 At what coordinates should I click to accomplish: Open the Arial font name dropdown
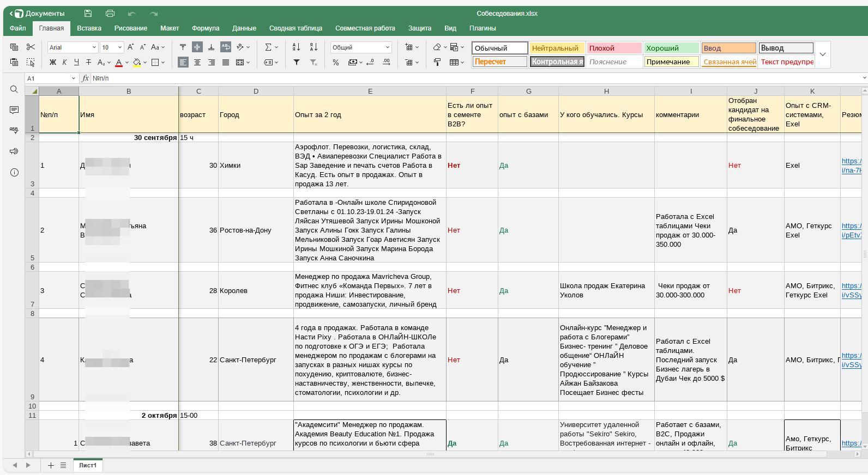94,47
